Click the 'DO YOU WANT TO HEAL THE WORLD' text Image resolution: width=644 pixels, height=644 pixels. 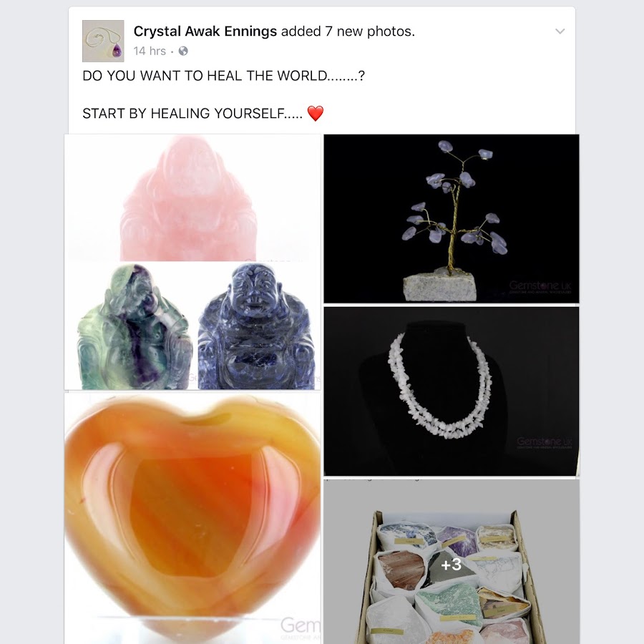223,76
